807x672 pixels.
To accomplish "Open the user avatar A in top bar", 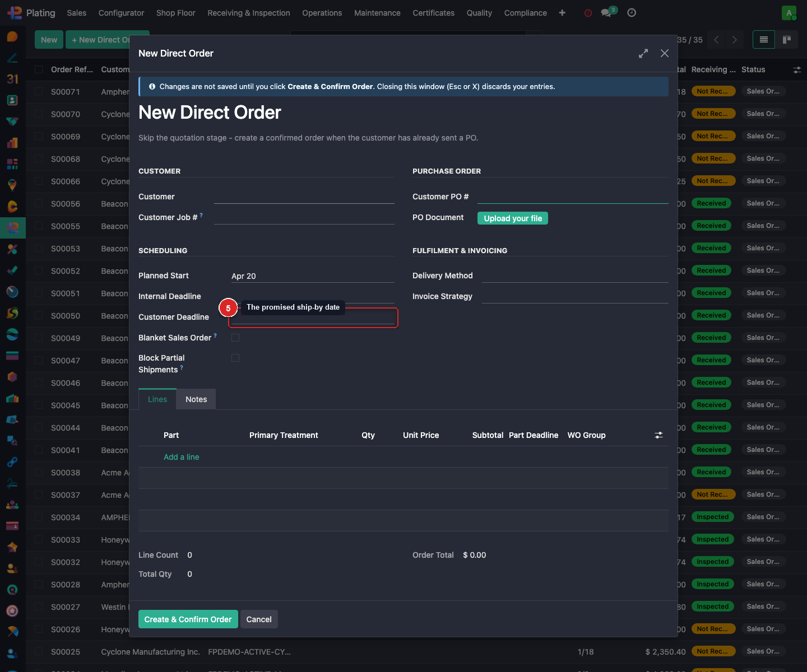I will click(789, 13).
